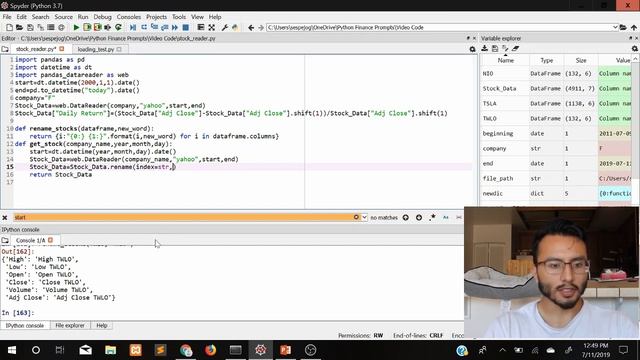
Task: Open the Help menu
Action: [215, 17]
